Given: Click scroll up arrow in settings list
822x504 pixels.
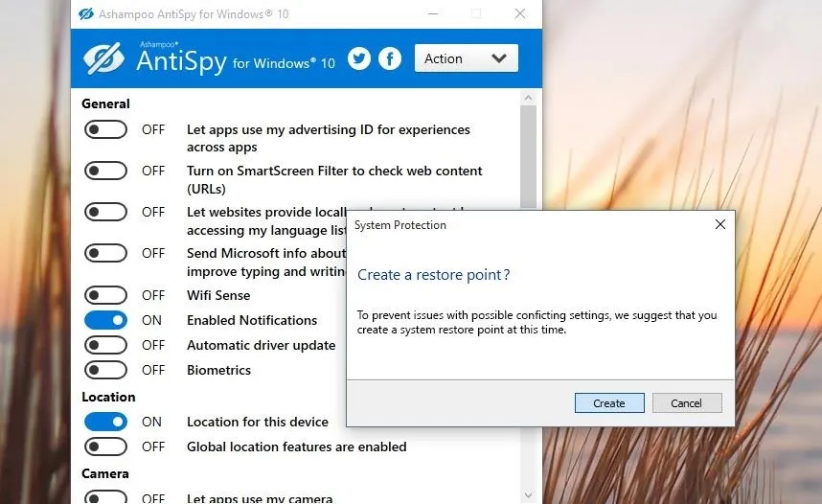Looking at the screenshot, I should pyautogui.click(x=528, y=98).
